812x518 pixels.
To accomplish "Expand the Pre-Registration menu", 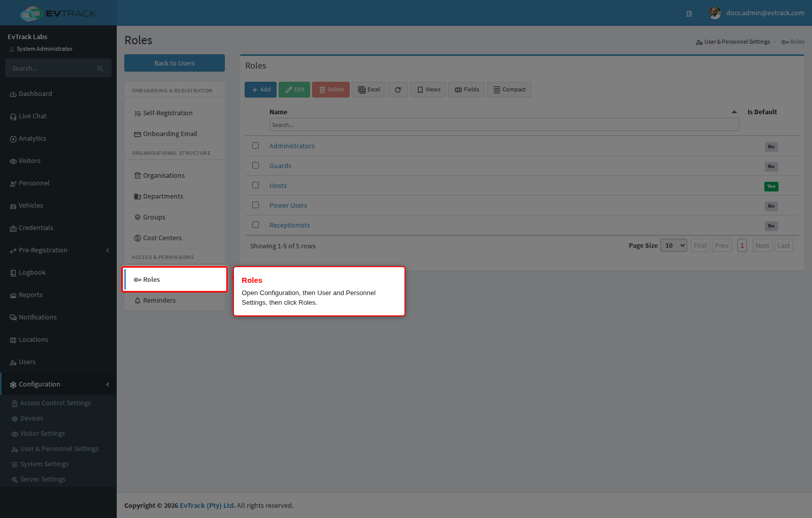I will (x=58, y=250).
